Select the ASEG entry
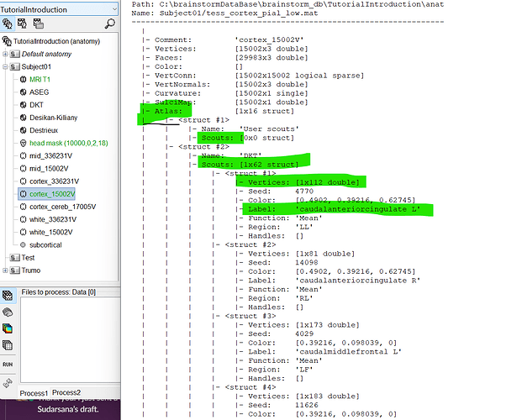522x420 pixels. tap(39, 92)
